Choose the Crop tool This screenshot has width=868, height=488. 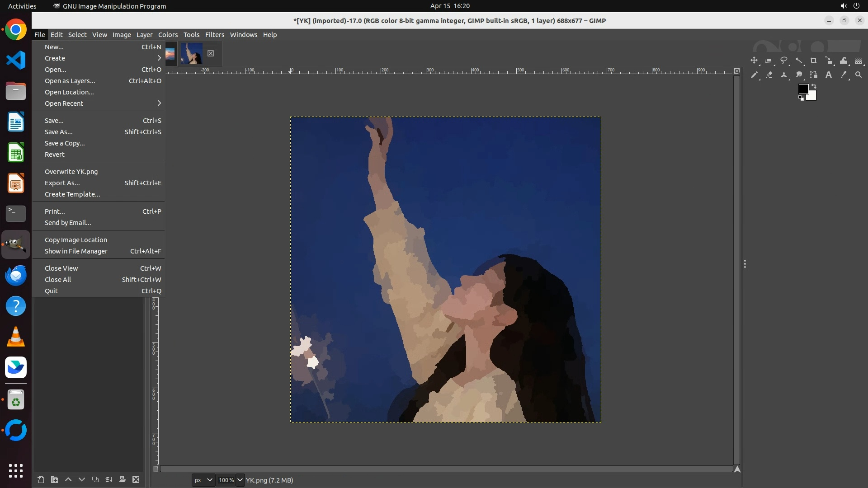814,61
